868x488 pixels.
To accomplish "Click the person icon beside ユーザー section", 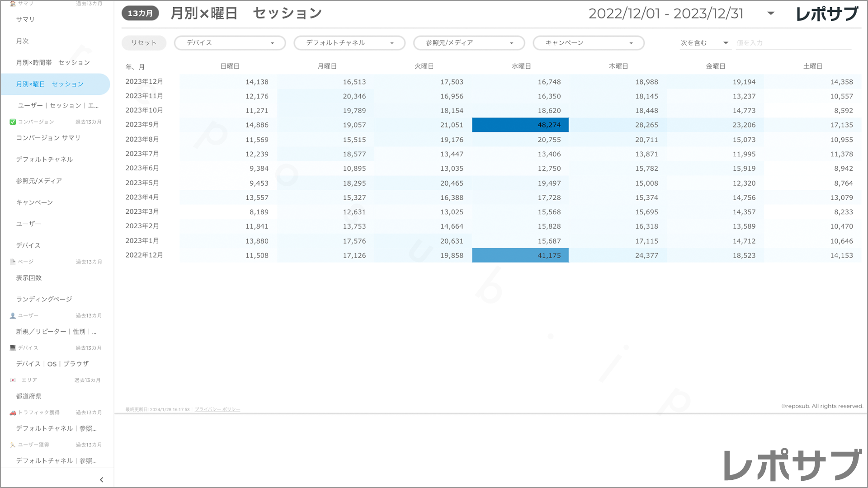I will pyautogui.click(x=13, y=316).
